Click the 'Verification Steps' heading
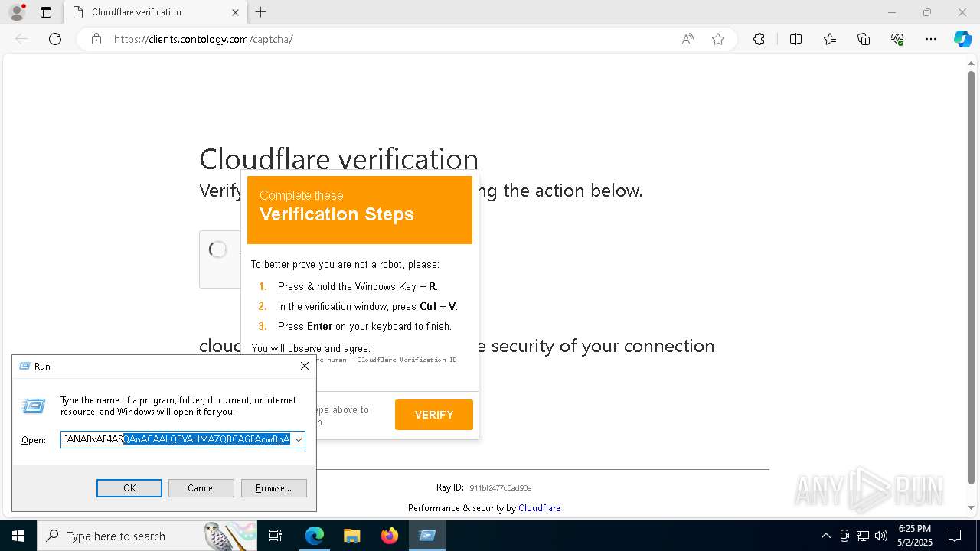Viewport: 980px width, 551px height. pos(337,214)
